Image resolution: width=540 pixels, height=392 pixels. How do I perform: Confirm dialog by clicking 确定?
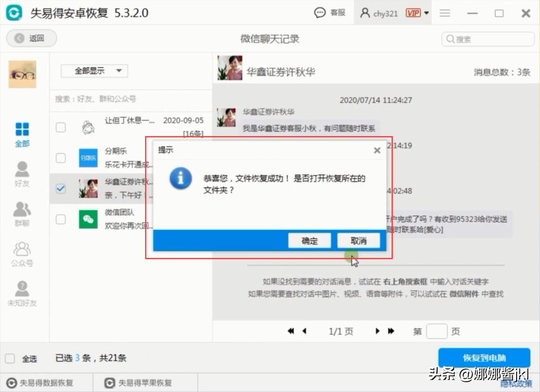309,241
